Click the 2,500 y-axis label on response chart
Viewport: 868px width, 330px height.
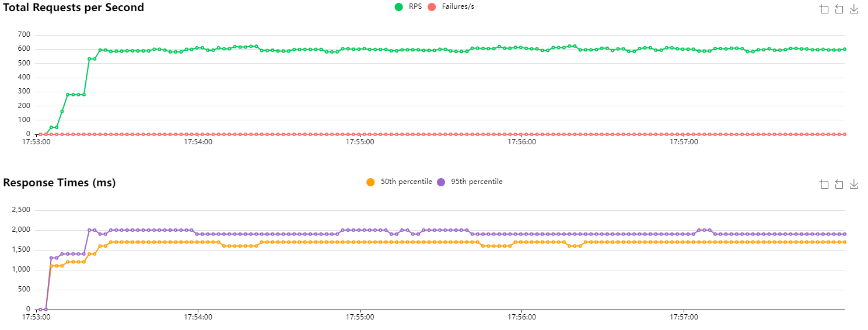click(20, 210)
